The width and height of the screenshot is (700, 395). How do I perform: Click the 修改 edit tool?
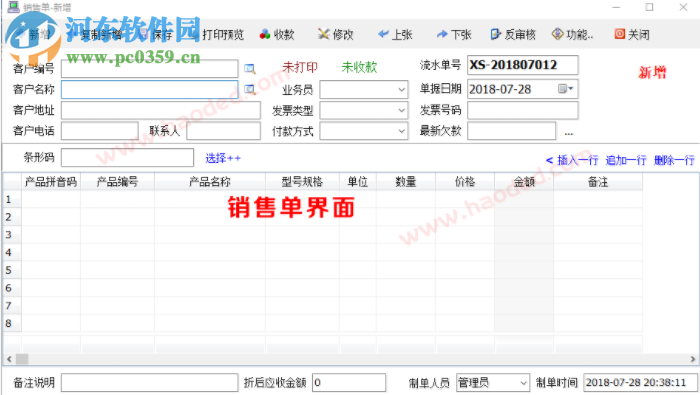tap(336, 34)
